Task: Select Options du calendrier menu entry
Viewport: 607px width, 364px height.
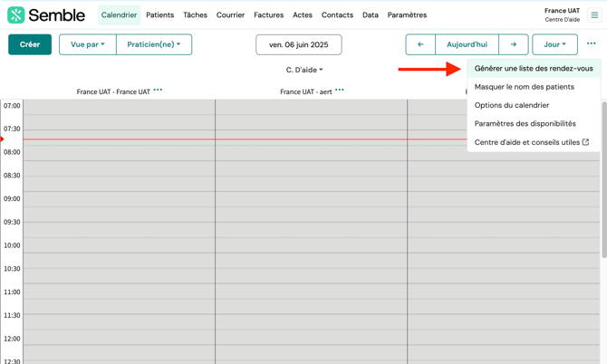Action: pyautogui.click(x=511, y=105)
